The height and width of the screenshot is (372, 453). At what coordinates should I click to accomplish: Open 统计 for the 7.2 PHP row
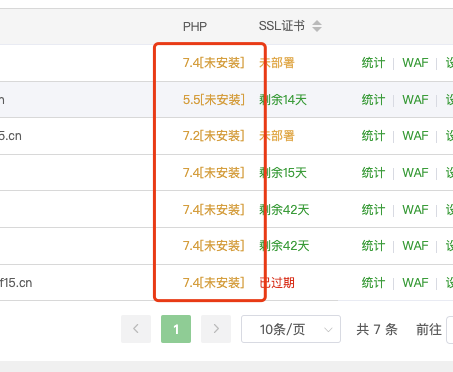(373, 136)
